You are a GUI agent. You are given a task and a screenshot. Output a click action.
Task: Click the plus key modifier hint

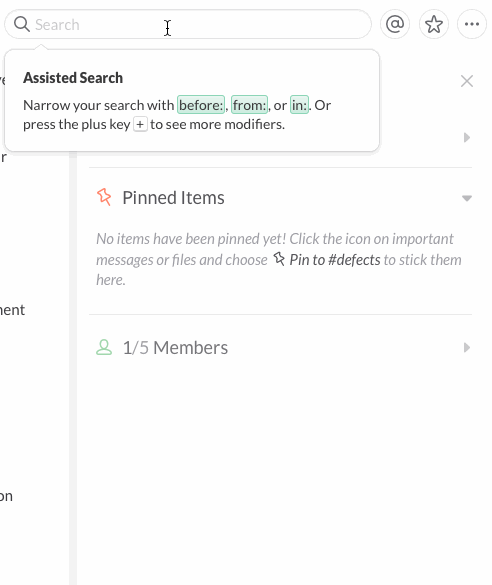tap(140, 124)
